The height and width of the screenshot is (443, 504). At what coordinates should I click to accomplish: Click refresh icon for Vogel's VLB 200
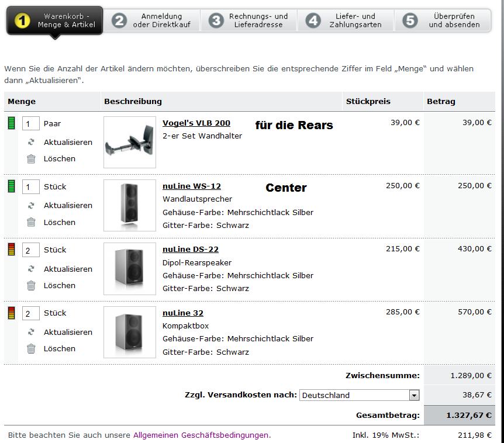click(32, 142)
